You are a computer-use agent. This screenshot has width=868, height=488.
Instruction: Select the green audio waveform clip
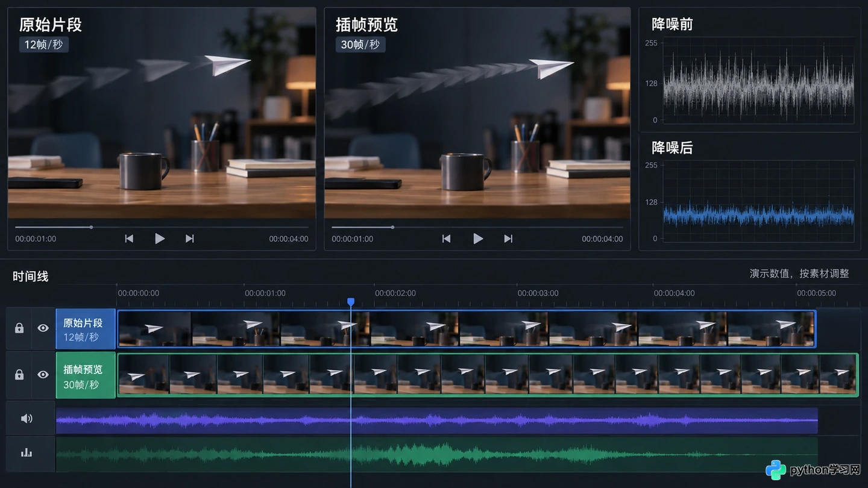point(437,454)
